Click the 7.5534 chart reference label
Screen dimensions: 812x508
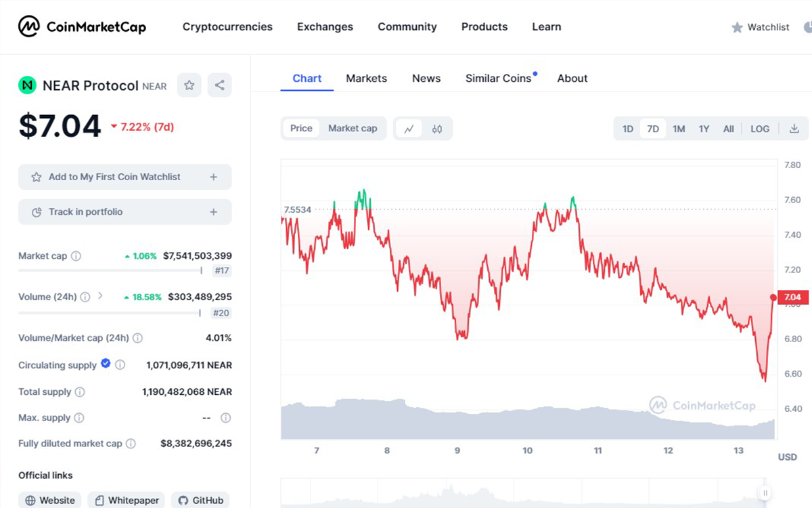[x=298, y=209]
